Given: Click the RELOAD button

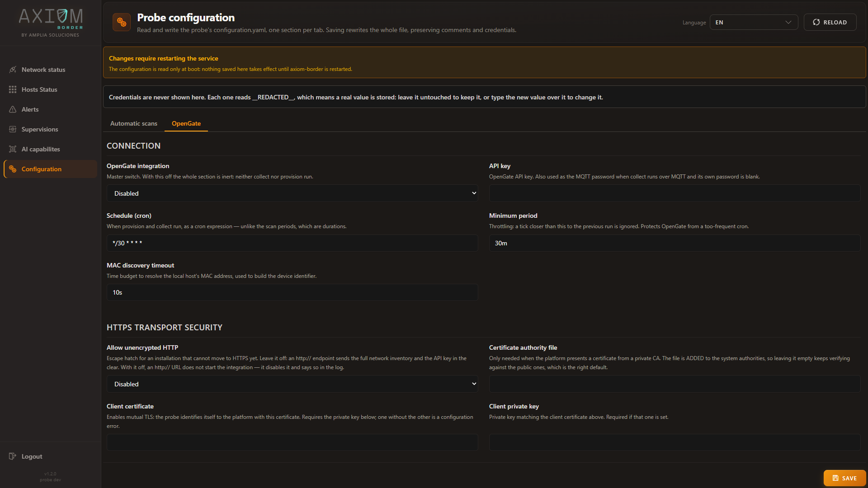Looking at the screenshot, I should [830, 22].
